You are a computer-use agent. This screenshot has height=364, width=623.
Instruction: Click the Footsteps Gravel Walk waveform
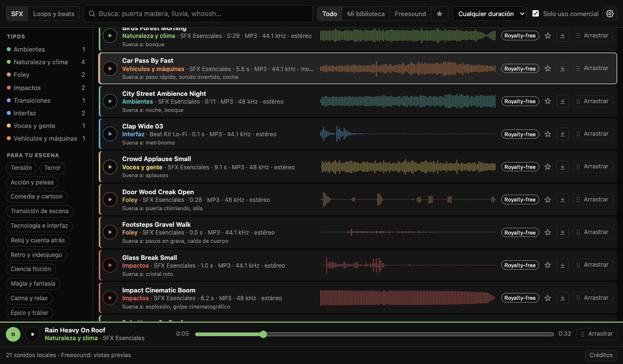coord(408,232)
